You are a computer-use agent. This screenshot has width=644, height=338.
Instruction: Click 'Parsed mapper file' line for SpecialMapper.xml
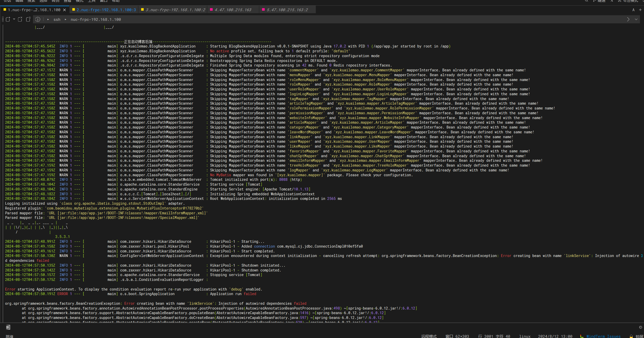(x=102, y=218)
